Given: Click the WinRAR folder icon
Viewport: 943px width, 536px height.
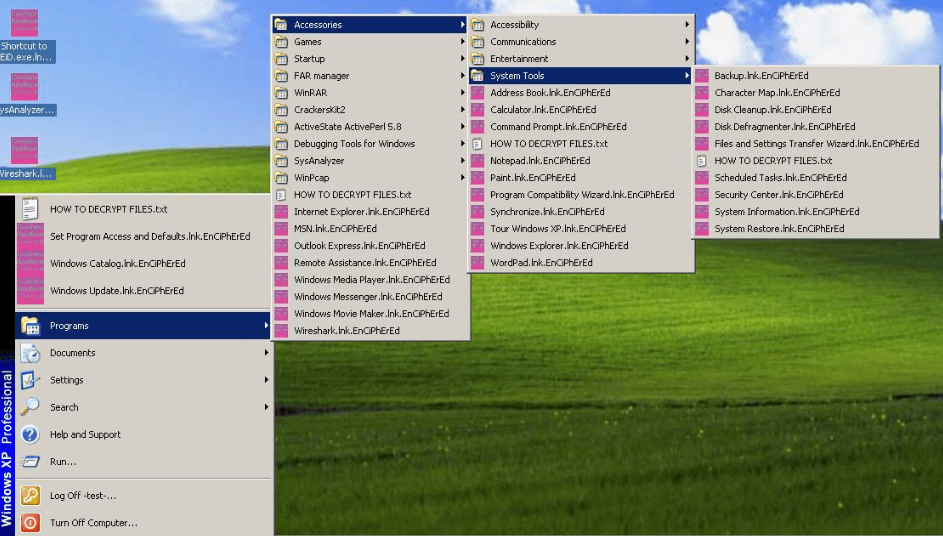Looking at the screenshot, I should [281, 93].
